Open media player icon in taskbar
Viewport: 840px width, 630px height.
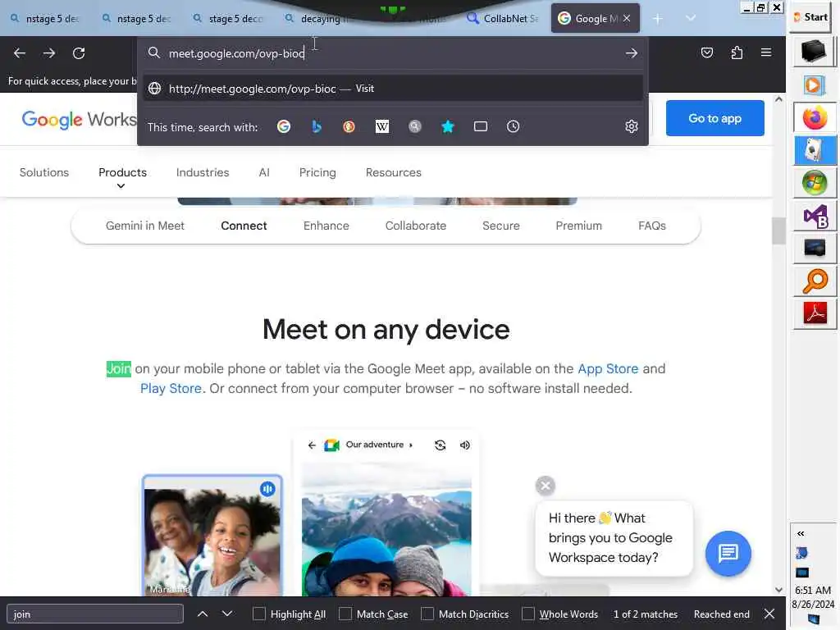click(815, 84)
